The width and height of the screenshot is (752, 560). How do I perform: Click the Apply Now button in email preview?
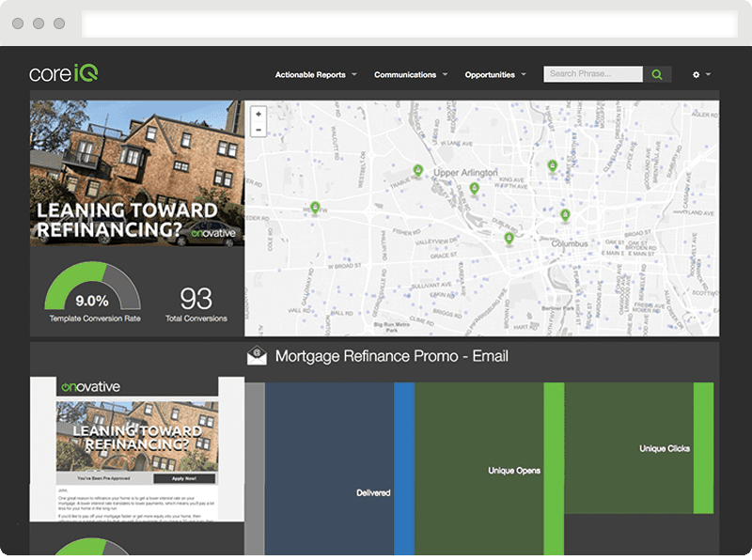point(184,478)
